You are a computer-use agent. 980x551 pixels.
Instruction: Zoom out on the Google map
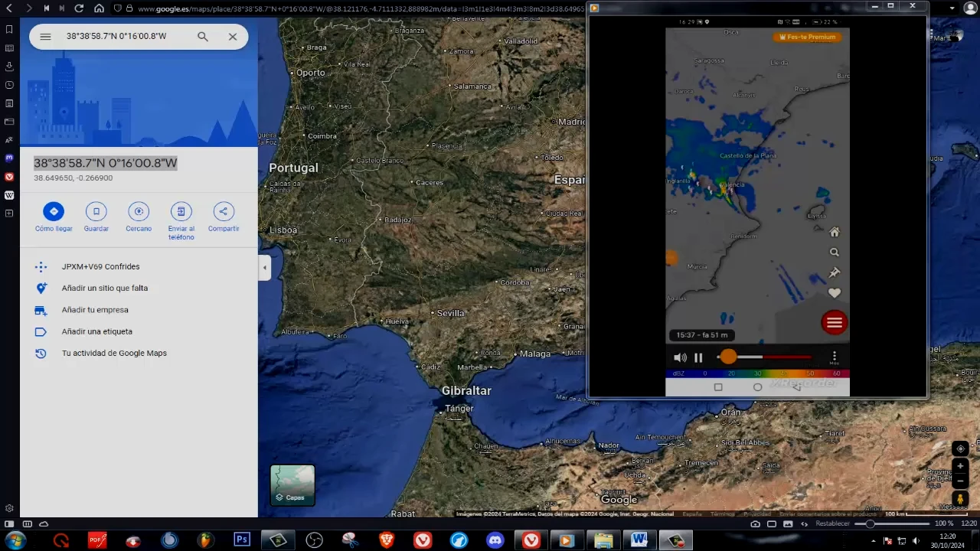(x=960, y=481)
